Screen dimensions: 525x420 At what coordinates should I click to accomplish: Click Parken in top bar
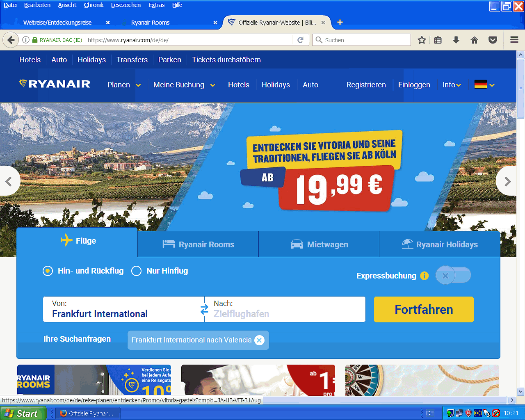coord(170,60)
